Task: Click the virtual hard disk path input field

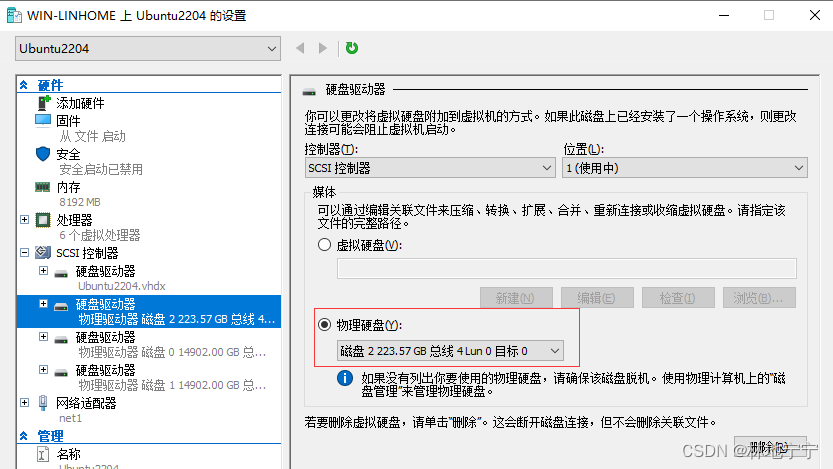Action: (566, 268)
